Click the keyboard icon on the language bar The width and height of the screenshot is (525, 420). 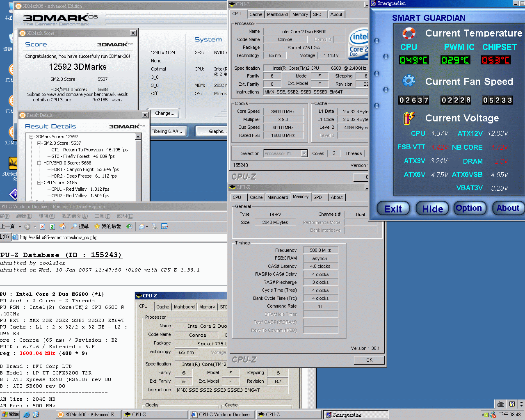coord(501,404)
